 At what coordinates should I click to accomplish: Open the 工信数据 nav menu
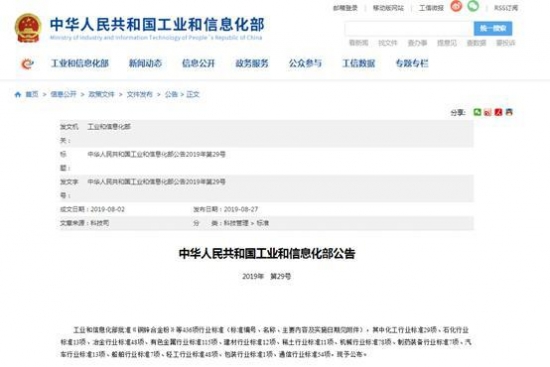[x=358, y=64]
